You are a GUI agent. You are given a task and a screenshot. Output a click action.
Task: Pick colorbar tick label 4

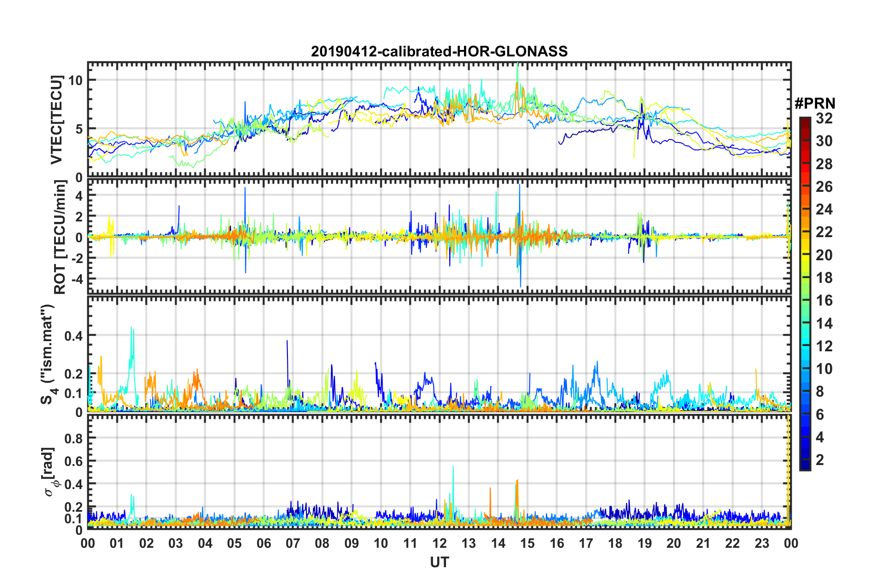[820, 437]
